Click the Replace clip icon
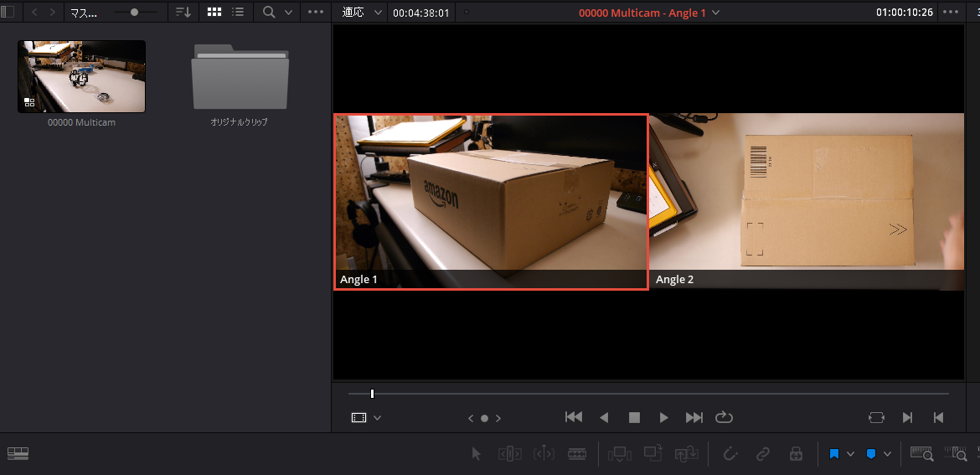This screenshot has height=475, width=980. click(687, 454)
